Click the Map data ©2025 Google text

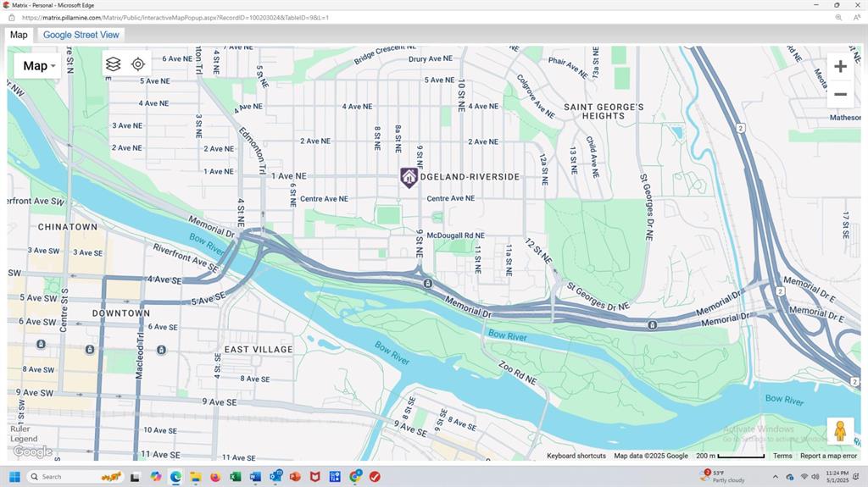(x=651, y=456)
